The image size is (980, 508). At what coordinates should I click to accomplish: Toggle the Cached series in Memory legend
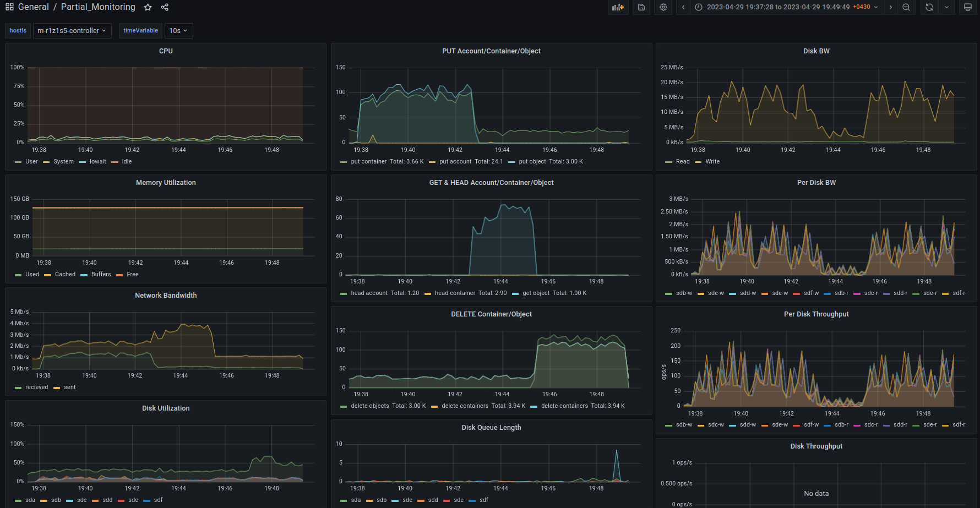(x=65, y=275)
